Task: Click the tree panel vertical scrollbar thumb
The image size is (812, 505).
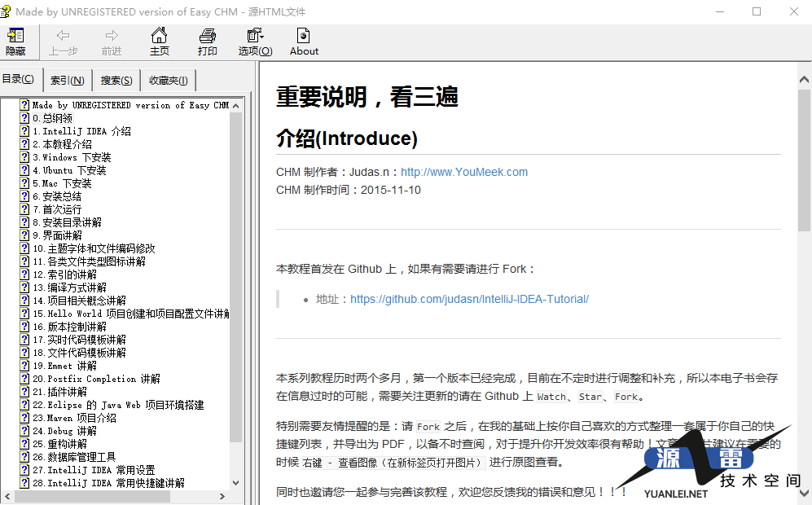Action: click(x=235, y=277)
